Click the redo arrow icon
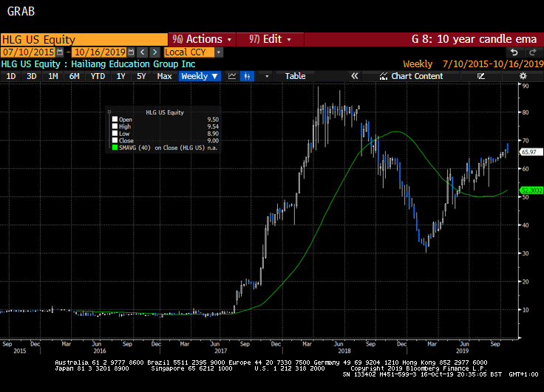This screenshot has height=392, width=544. coord(530,52)
